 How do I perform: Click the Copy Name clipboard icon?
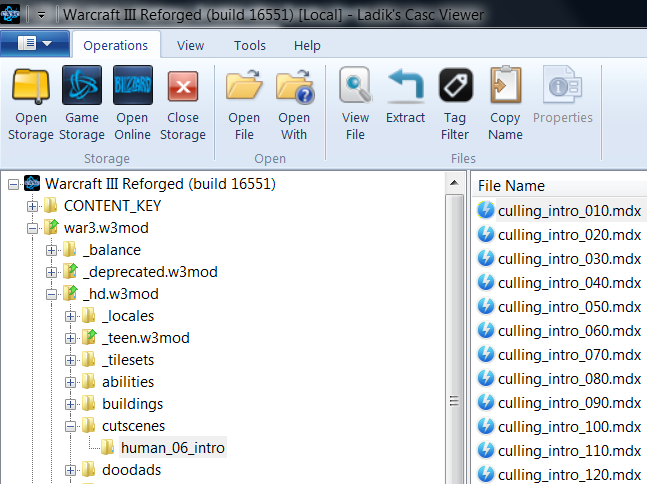point(505,85)
